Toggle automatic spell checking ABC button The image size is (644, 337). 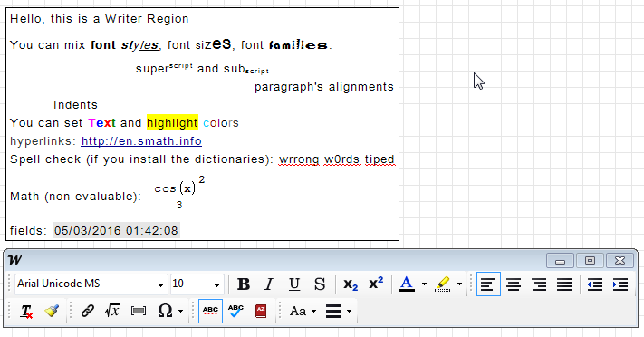(x=210, y=311)
